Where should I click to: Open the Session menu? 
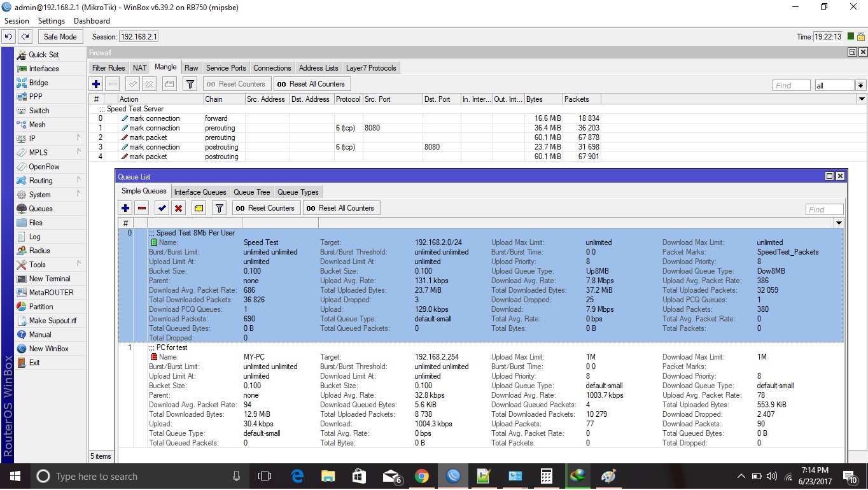point(17,20)
